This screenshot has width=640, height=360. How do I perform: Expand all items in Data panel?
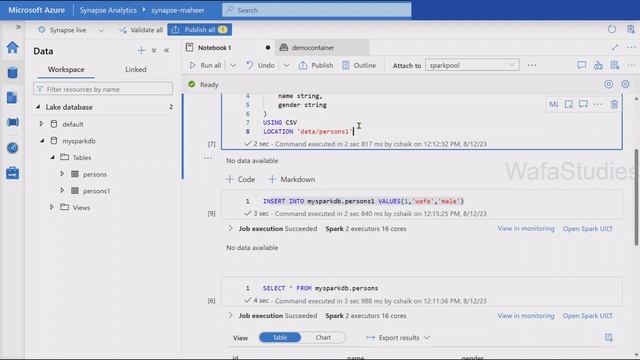[154, 50]
